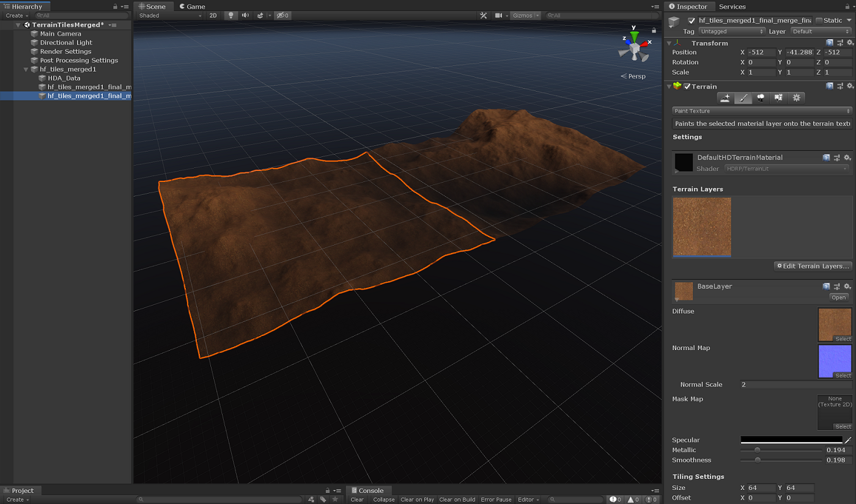This screenshot has width=856, height=504.
Task: Disable the Terrain component checkbox
Action: point(687,86)
